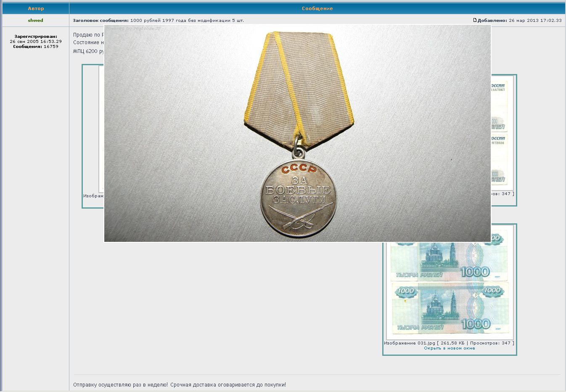Image resolution: width=566 pixels, height=392 pixels.
Task: Click the Сообщения: 16759 count under the author
Action: 36,47
